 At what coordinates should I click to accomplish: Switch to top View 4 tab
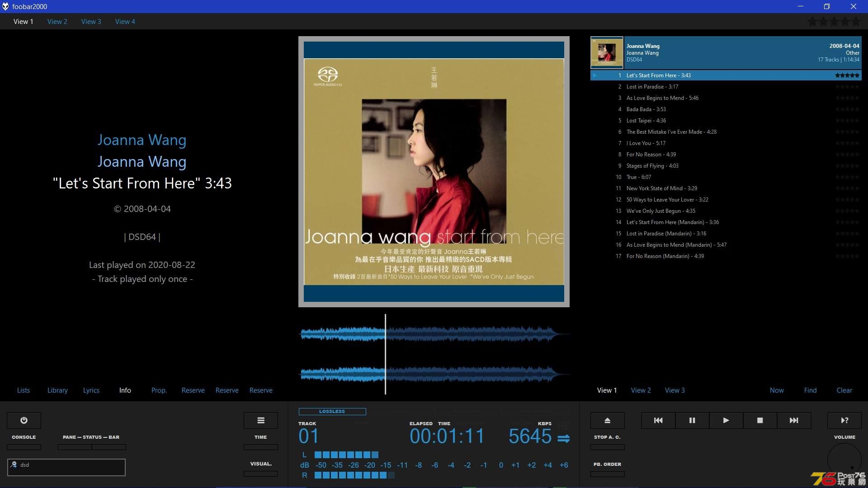point(125,21)
